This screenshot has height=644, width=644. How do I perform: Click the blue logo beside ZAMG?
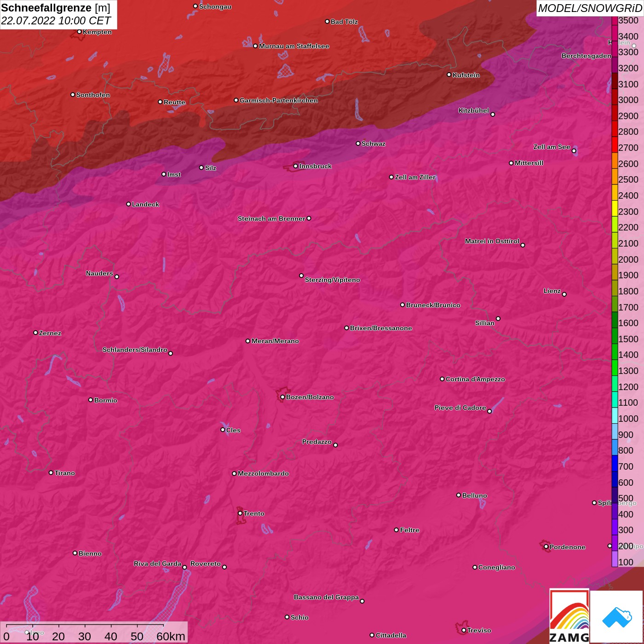pos(616,617)
